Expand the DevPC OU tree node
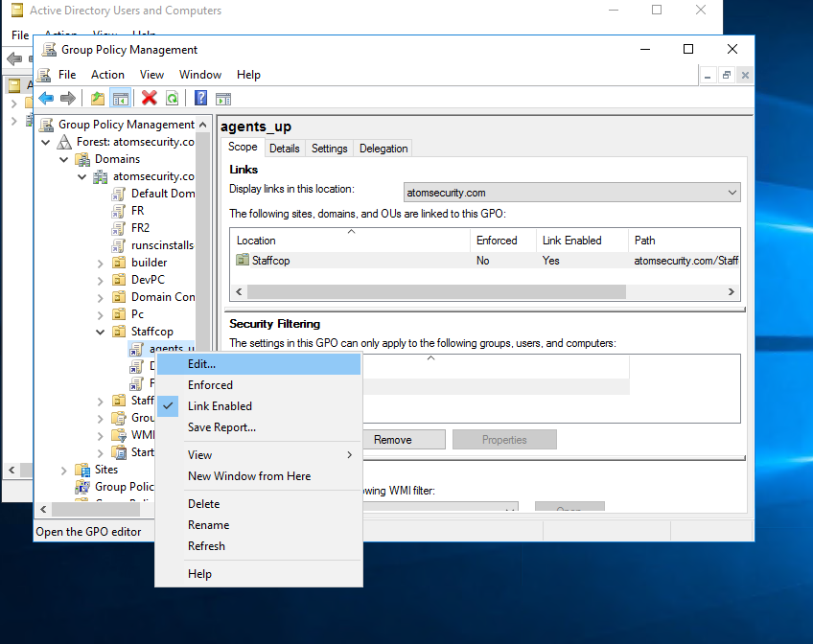 point(101,280)
